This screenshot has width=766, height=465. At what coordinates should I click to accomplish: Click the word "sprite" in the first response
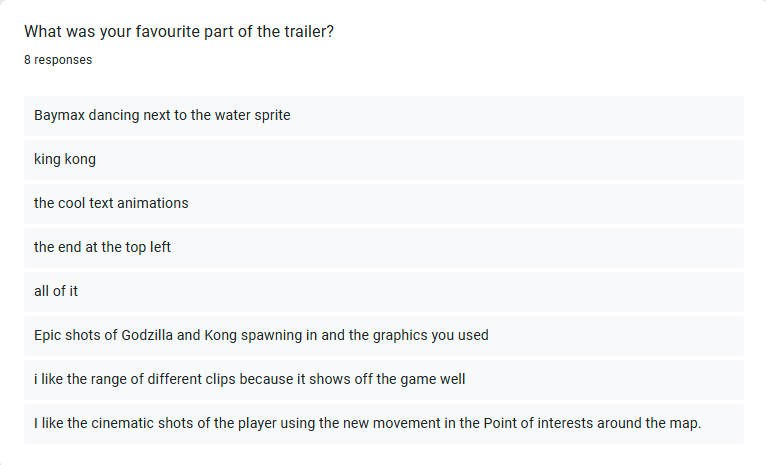270,115
